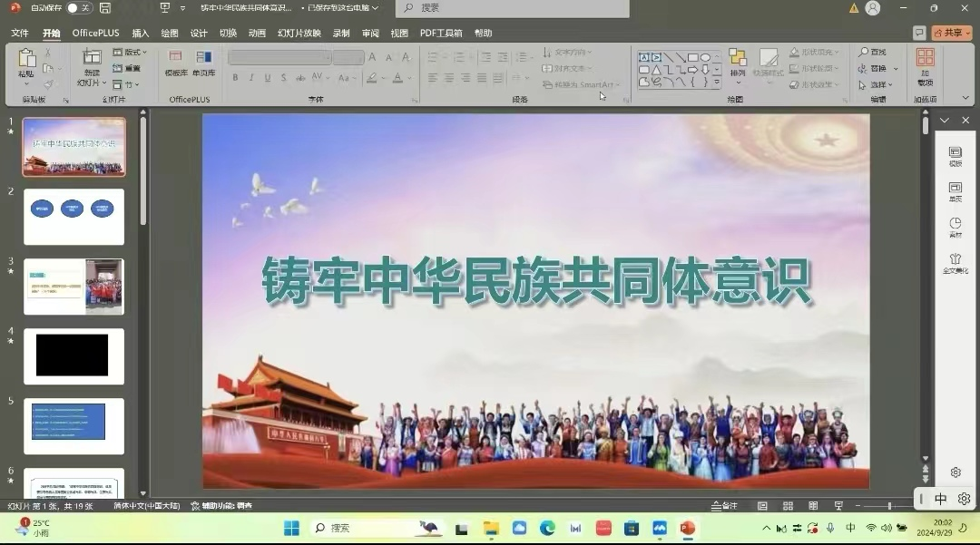Open the comments pane icon beside 共享
Image resolution: width=980 pixels, height=545 pixels.
[x=919, y=33]
